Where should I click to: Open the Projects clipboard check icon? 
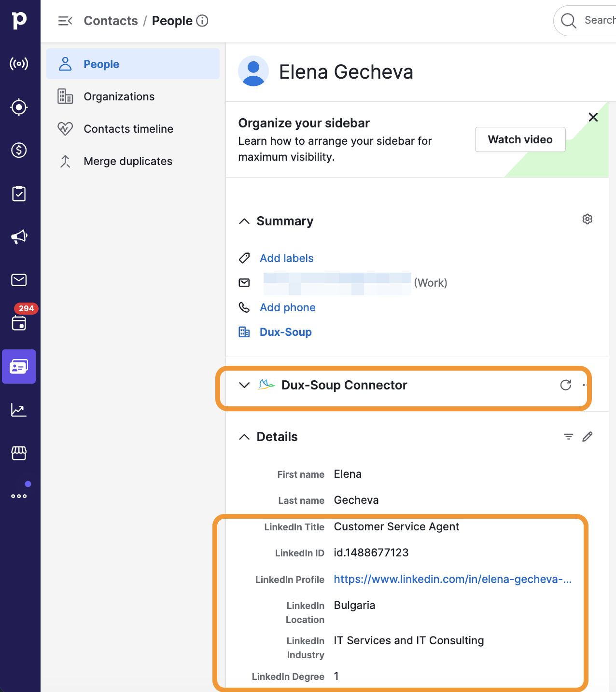(x=19, y=194)
